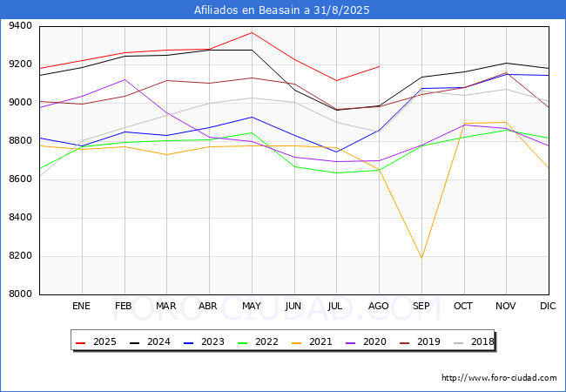Image resolution: width=566 pixels, height=392 pixels.
Task: Click the 2025 red line peak at MAY
Action: pyautogui.click(x=252, y=33)
